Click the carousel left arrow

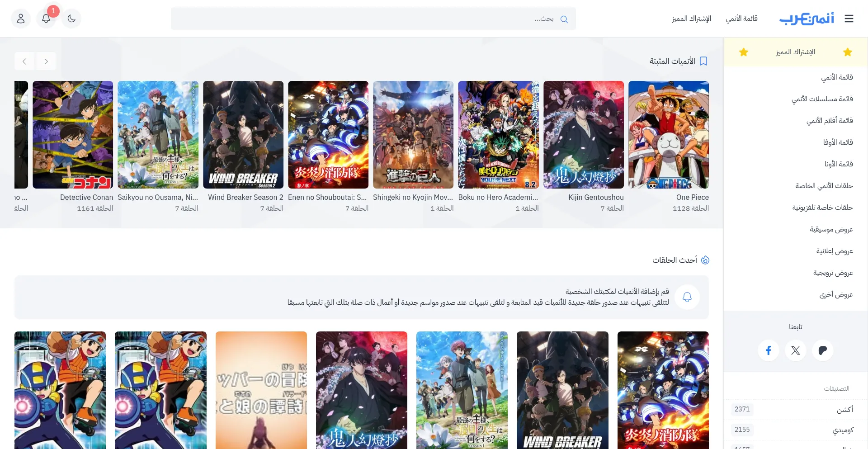(x=24, y=61)
